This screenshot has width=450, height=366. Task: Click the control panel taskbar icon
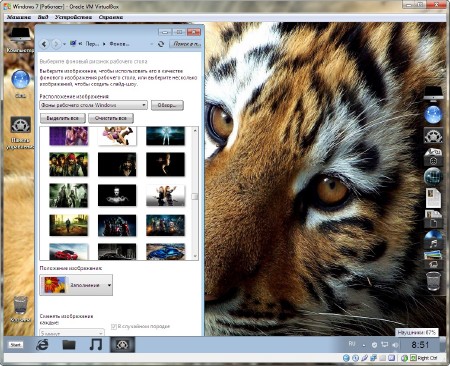click(122, 345)
